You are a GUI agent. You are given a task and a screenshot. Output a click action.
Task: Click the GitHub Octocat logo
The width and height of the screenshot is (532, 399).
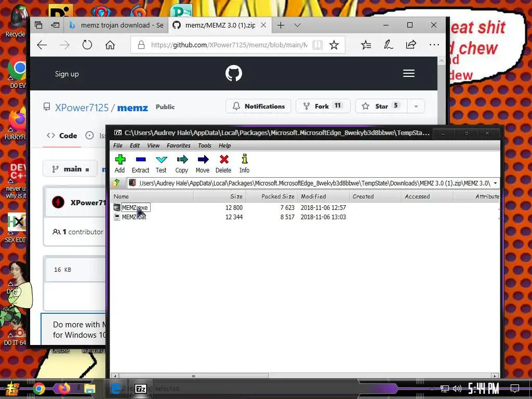coord(234,73)
